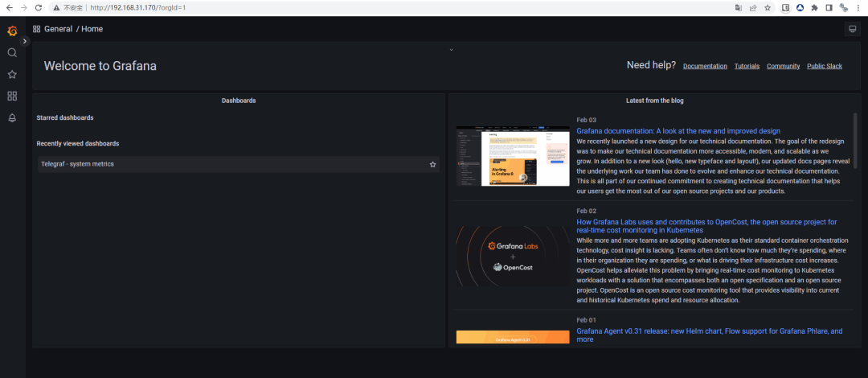
Task: Click the Latest from the blog title
Action: 654,101
